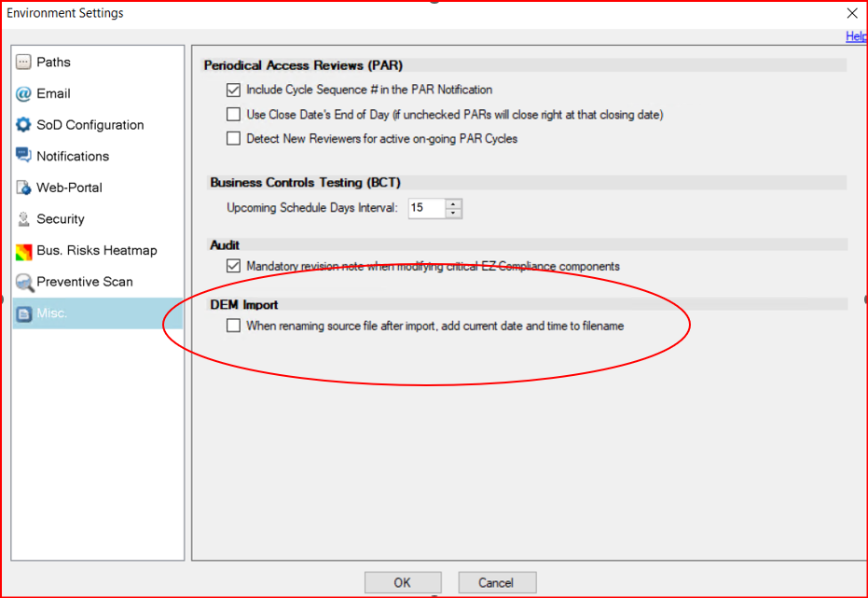Enable Use Close Date's End of Day
This screenshot has height=598, width=868.
click(x=233, y=115)
